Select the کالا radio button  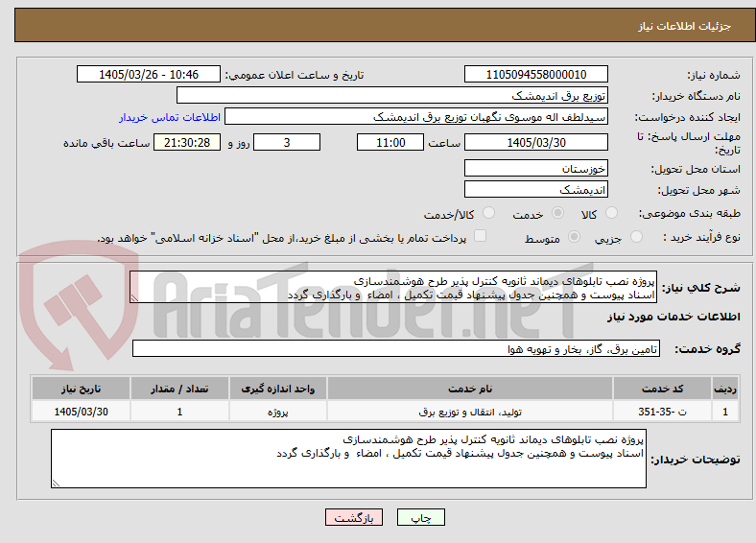pos(611,213)
